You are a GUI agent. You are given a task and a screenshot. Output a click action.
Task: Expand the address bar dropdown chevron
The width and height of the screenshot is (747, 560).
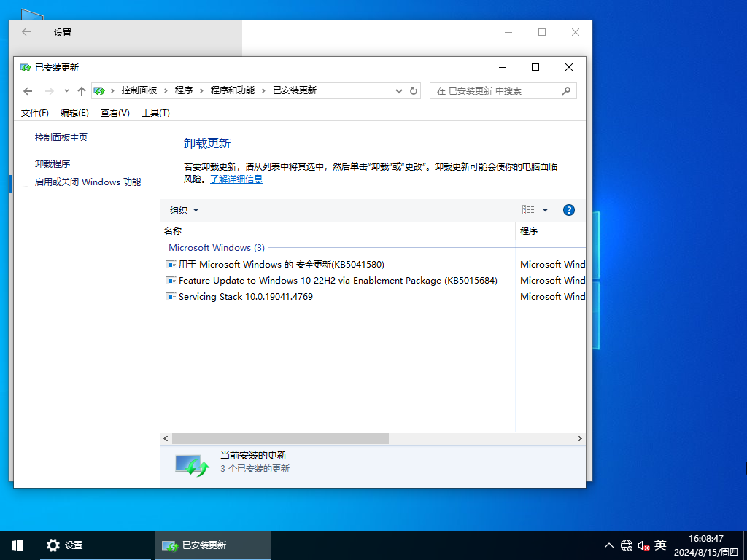tap(398, 90)
